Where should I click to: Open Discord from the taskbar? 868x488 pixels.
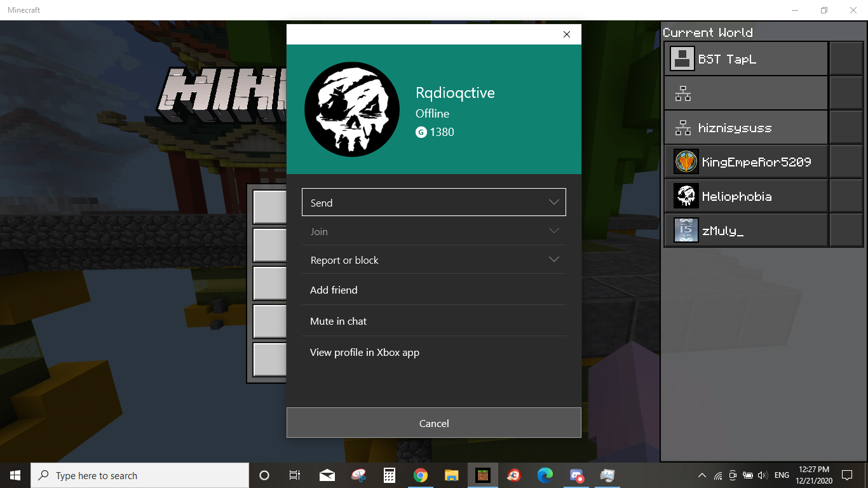(576, 475)
